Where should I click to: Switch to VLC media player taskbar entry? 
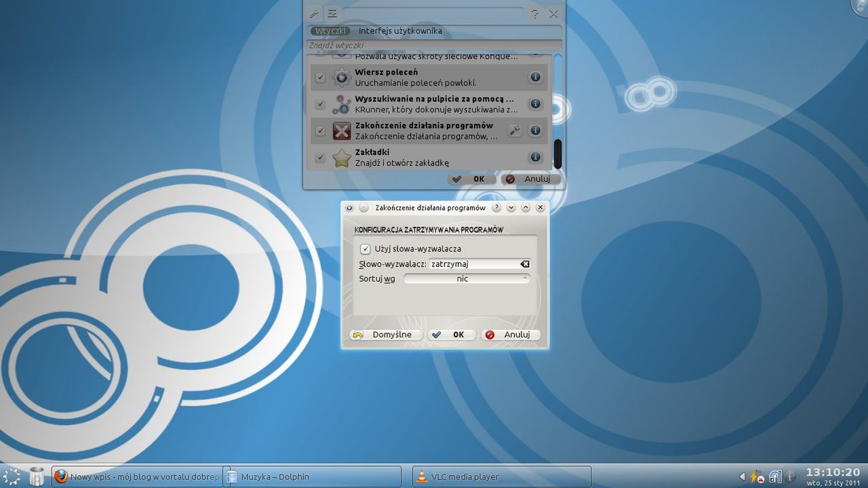click(502, 476)
